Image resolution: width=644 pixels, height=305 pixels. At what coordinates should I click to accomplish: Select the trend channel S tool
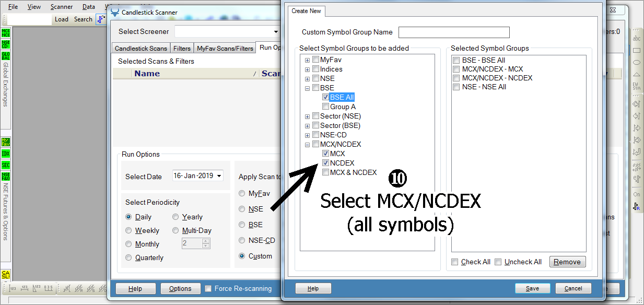91,288
